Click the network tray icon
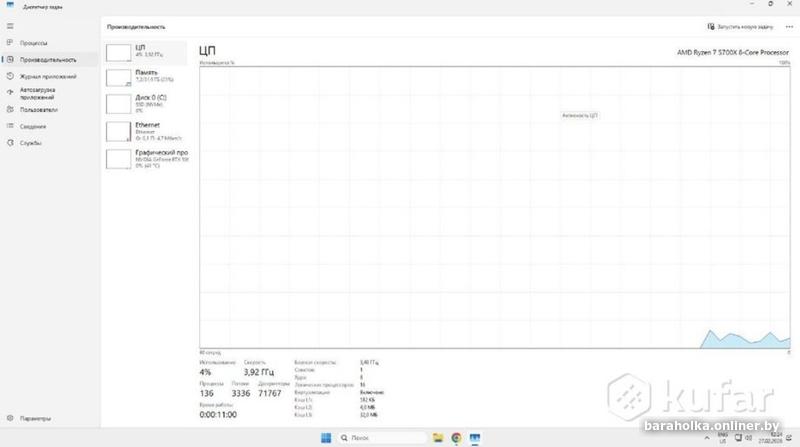The height and width of the screenshot is (447, 800). pyautogui.click(x=738, y=438)
